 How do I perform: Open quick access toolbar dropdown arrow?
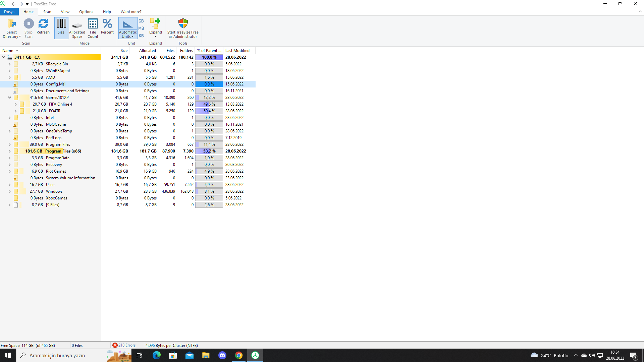tap(28, 4)
